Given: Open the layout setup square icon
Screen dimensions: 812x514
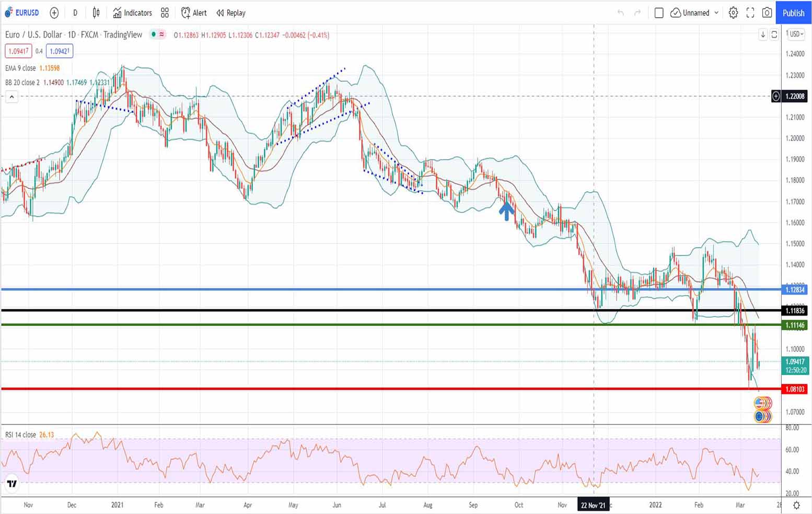Looking at the screenshot, I should point(659,13).
